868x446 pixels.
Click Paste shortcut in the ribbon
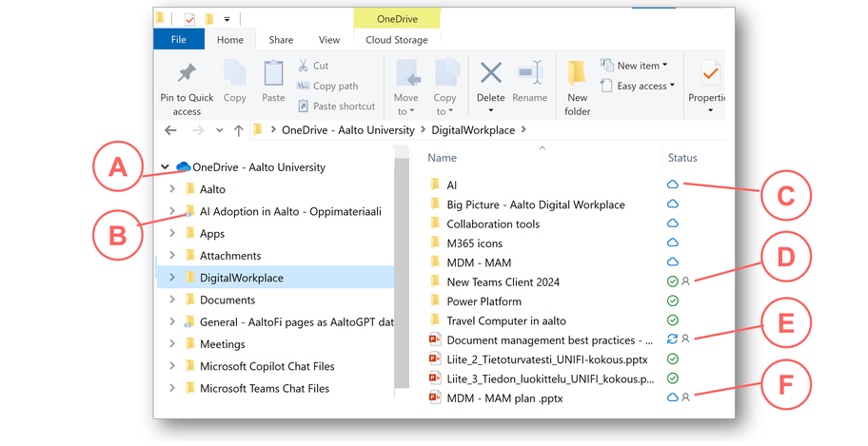pos(336,106)
